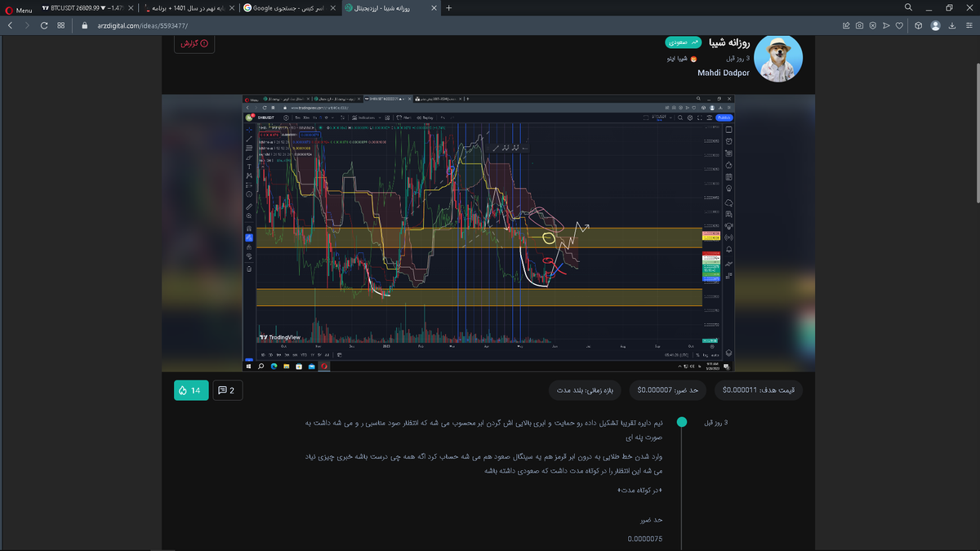Click the Shiba Inu coin tag link
Screen dimensions: 980x551
[677, 59]
